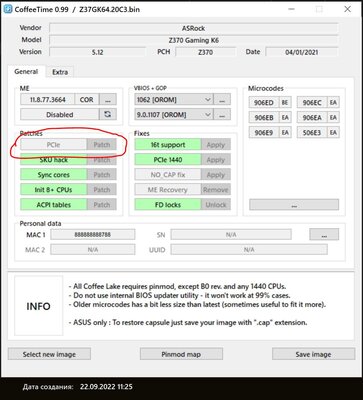Image resolution: width=363 pixels, height=400 pixels.
Task: Click the MAC 1 address field
Action: [x=93, y=234]
